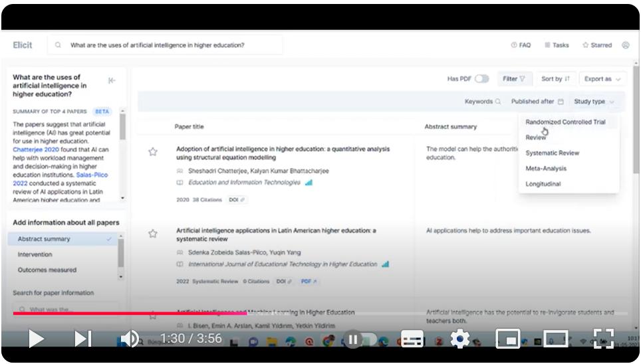This screenshot has height=364, width=641.
Task: Open the Tasks menu
Action: click(x=557, y=45)
